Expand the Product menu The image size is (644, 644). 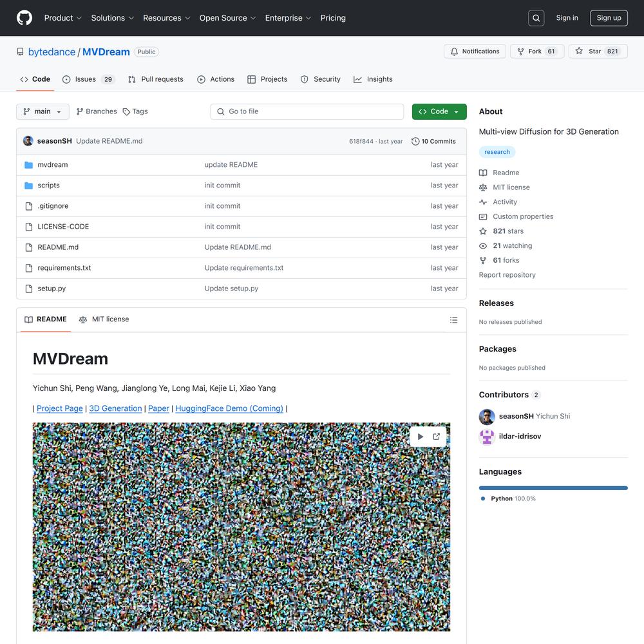click(63, 18)
